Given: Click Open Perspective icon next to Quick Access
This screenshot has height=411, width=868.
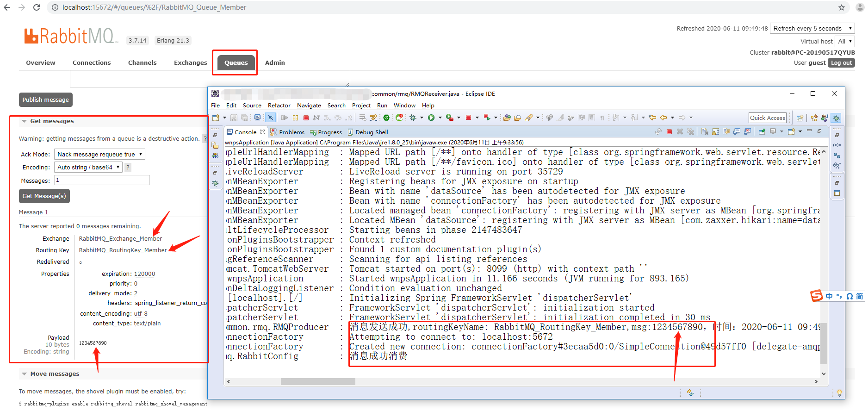Looking at the screenshot, I should [x=800, y=118].
